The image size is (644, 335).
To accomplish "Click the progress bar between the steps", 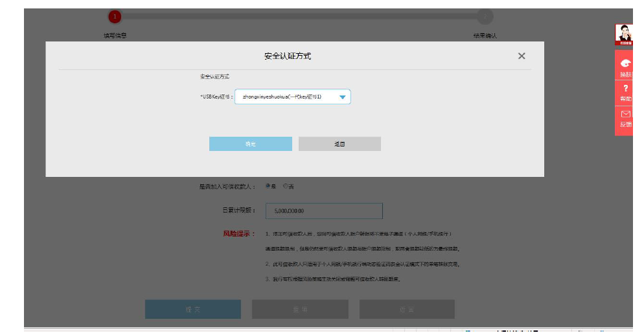I will (299, 16).
